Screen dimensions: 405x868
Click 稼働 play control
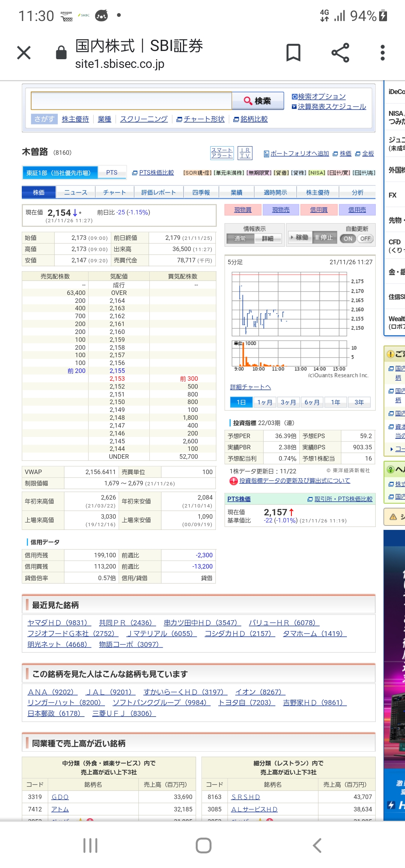click(300, 237)
